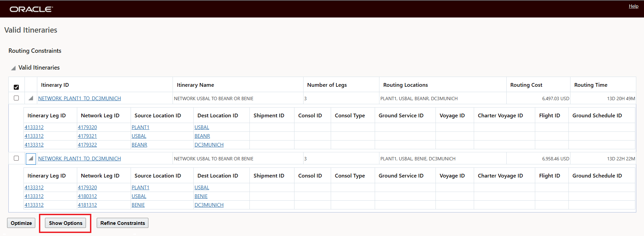This screenshot has width=644, height=236.
Task: Click the Valid Itineraries page title
Action: pyautogui.click(x=31, y=30)
